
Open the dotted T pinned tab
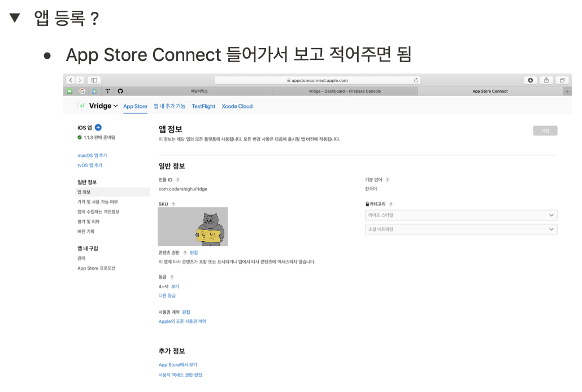(x=107, y=91)
